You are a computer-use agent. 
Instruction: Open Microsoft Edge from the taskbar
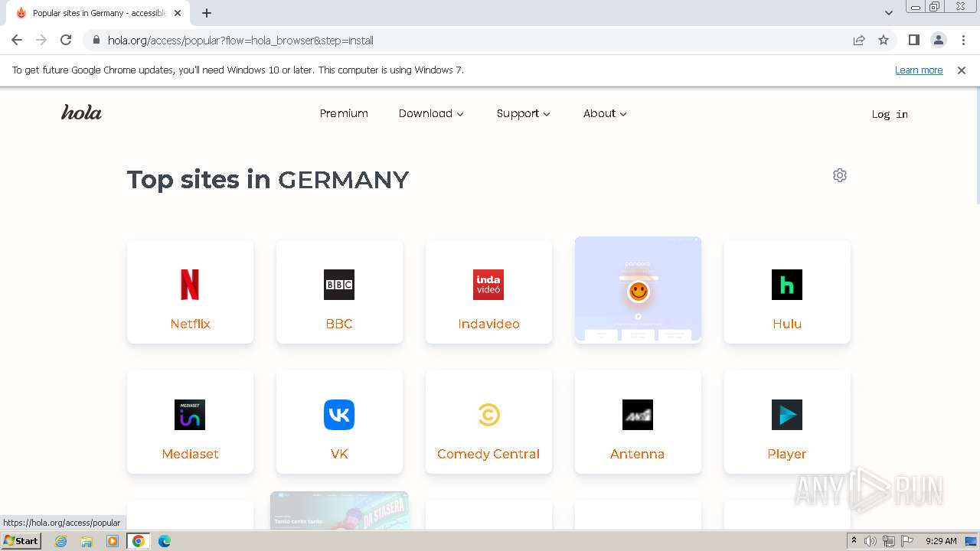pyautogui.click(x=164, y=541)
